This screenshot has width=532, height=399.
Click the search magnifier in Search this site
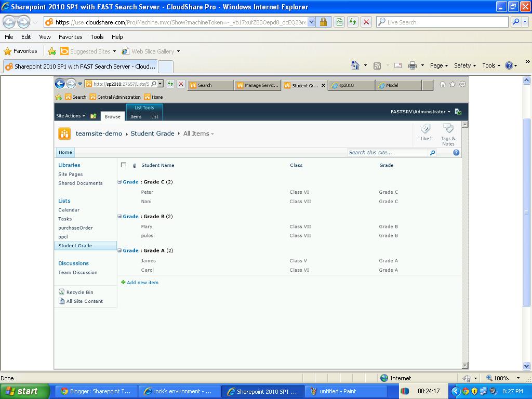coord(432,152)
